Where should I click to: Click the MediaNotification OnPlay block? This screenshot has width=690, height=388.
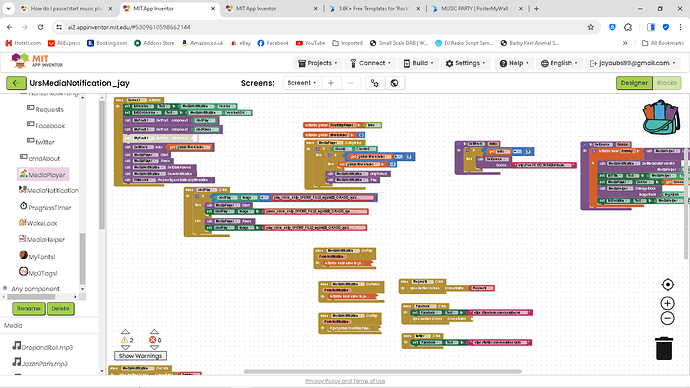345,250
